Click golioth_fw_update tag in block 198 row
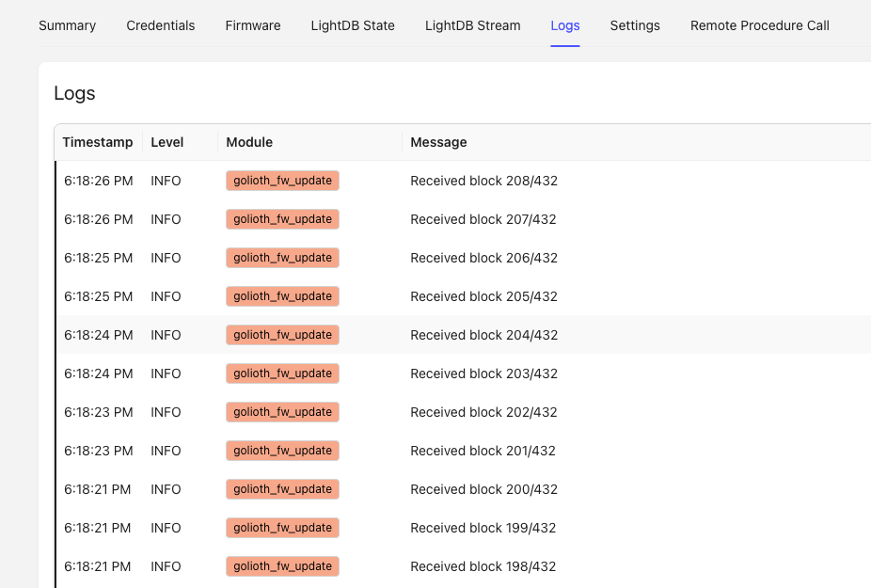871x588 pixels. [x=282, y=566]
